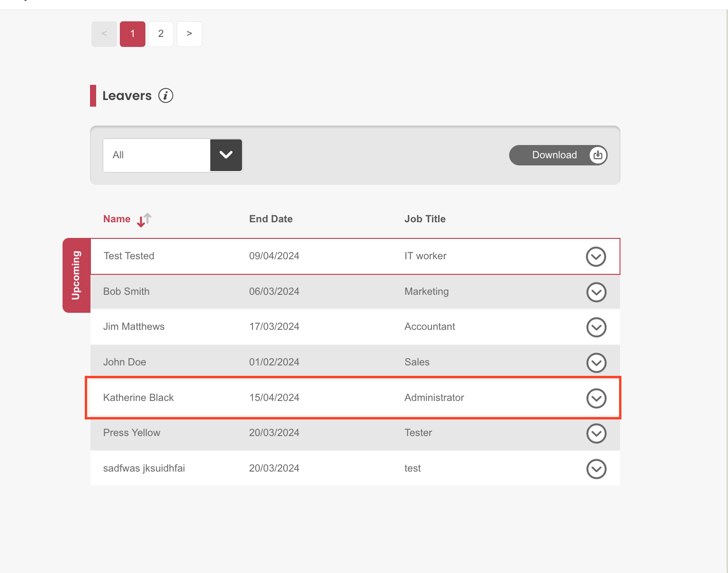Go to page 2
The image size is (728, 573).
tap(161, 34)
